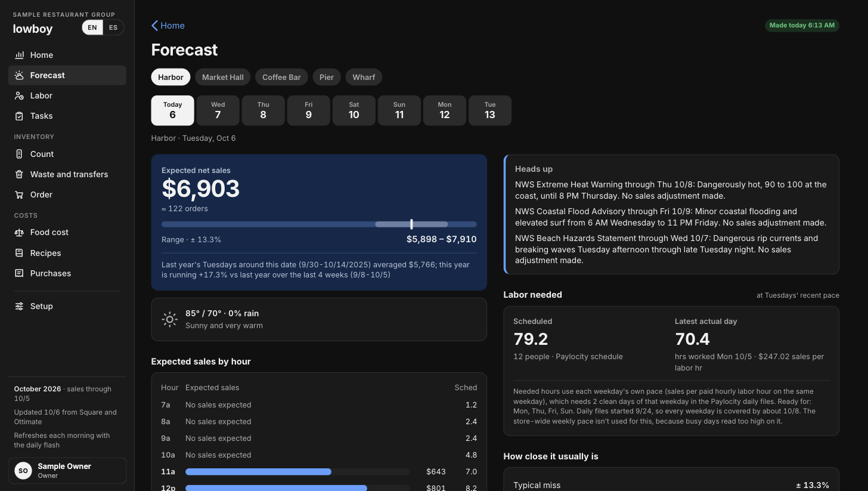Click the sun weather icon
868x491 pixels.
coord(169,319)
